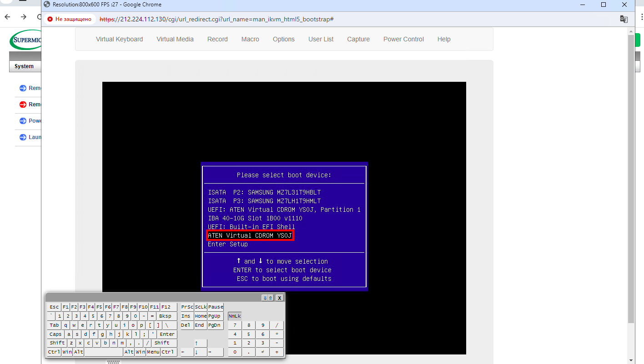
Task: Open the Virtual Media menu
Action: 175,39
